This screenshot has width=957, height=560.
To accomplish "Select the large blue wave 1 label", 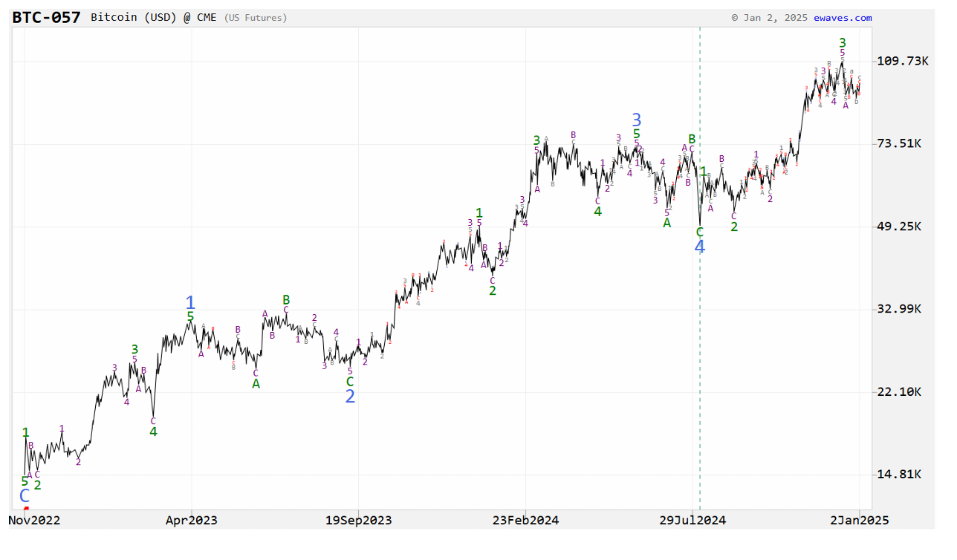I will pyautogui.click(x=190, y=302).
